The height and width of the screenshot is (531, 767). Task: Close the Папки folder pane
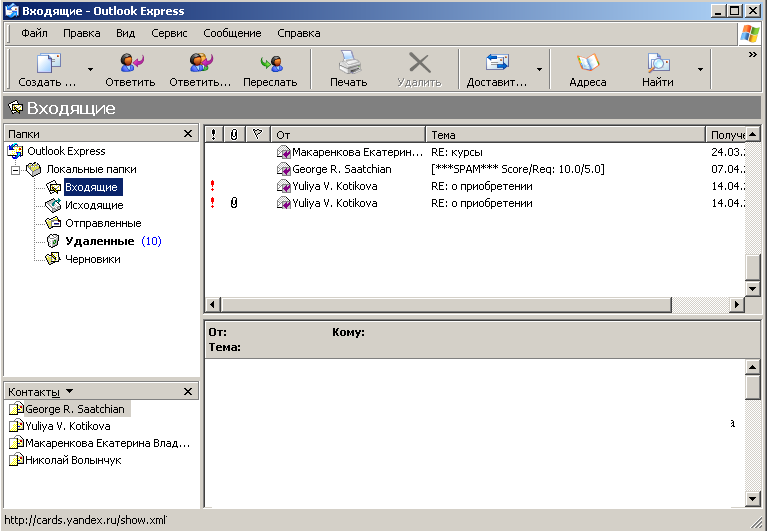pyautogui.click(x=188, y=133)
